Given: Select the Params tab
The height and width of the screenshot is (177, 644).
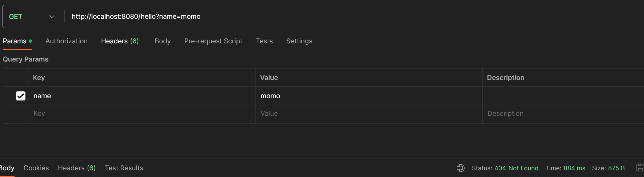Looking at the screenshot, I should [15, 41].
